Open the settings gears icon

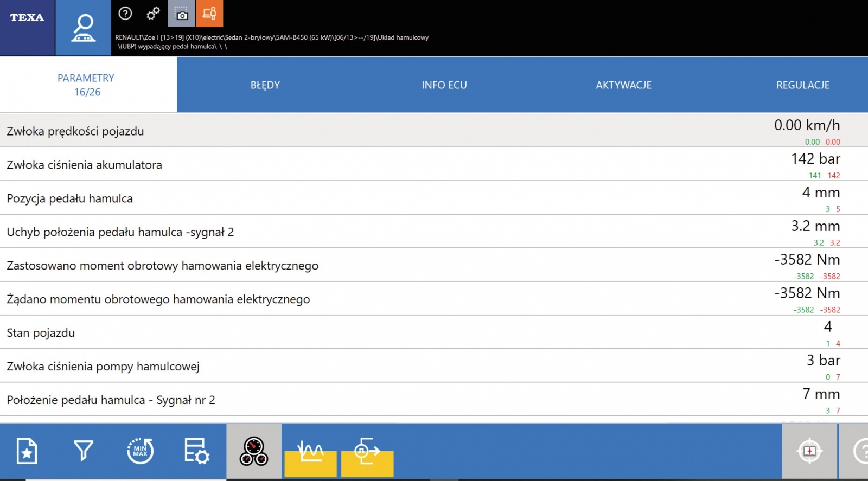pos(154,14)
